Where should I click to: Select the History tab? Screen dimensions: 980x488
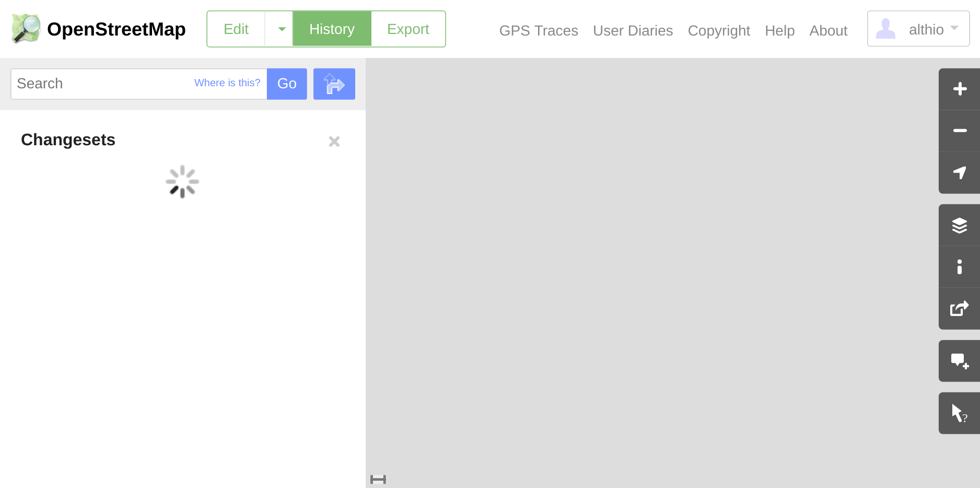332,29
